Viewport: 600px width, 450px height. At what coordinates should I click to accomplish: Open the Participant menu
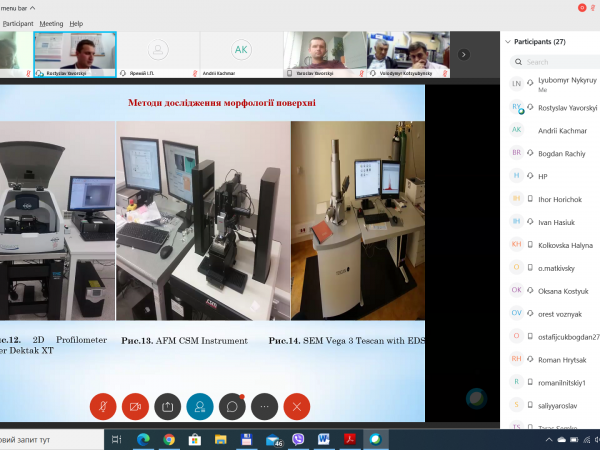pyautogui.click(x=16, y=23)
